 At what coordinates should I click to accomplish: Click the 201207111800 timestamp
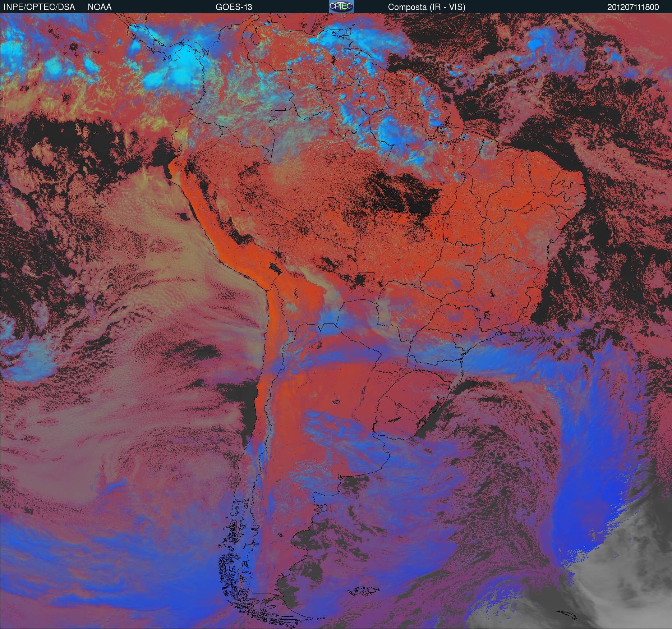point(633,7)
